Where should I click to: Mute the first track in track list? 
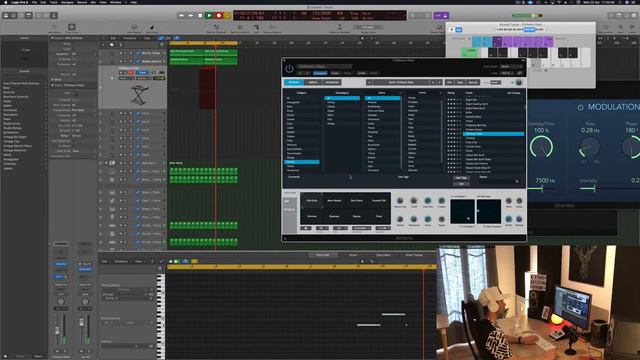[121, 53]
